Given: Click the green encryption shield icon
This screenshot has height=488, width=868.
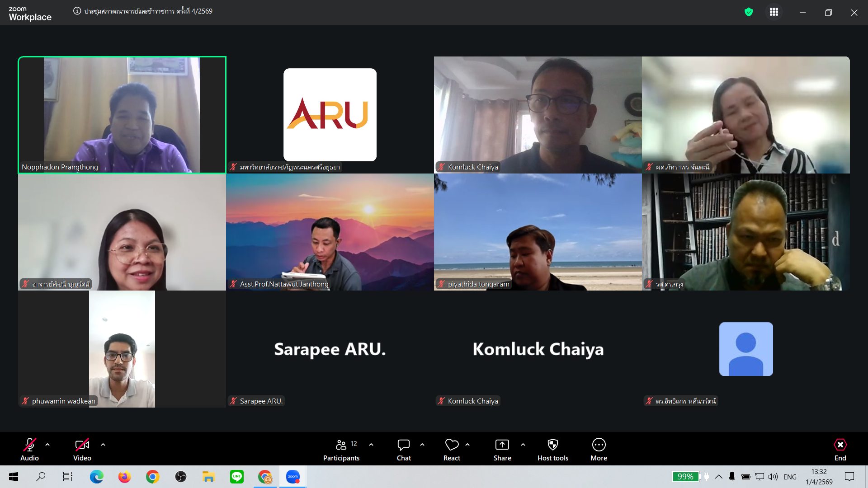Looking at the screenshot, I should pyautogui.click(x=749, y=12).
